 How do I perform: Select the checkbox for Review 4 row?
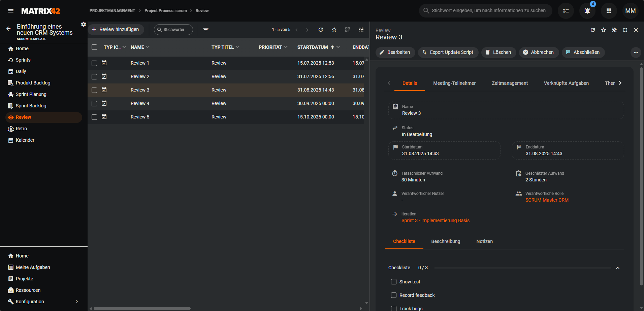coord(94,104)
